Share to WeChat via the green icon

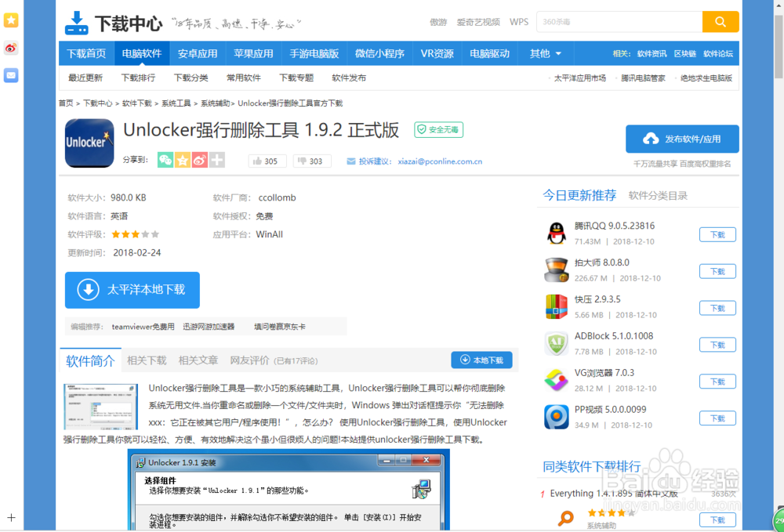(165, 161)
